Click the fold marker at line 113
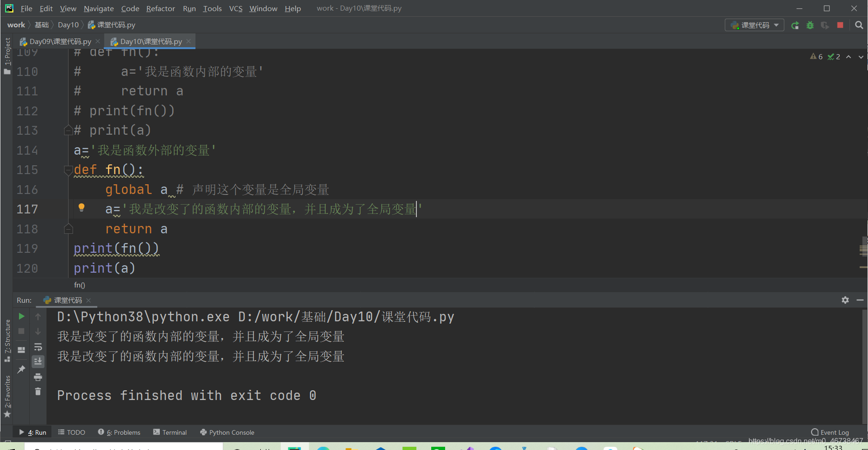 (x=68, y=130)
